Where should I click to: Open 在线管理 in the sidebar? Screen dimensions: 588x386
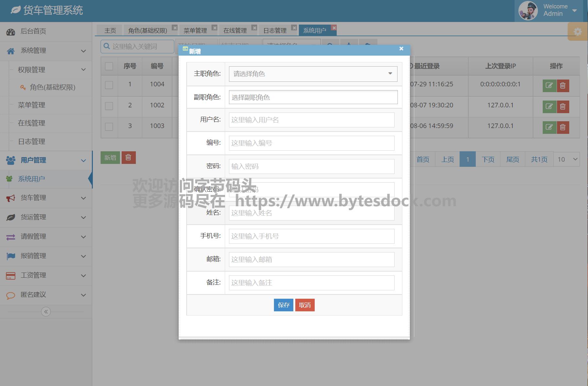pos(31,123)
